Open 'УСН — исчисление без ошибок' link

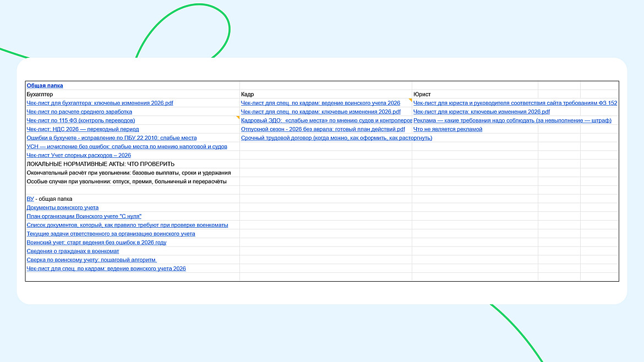pyautogui.click(x=127, y=146)
